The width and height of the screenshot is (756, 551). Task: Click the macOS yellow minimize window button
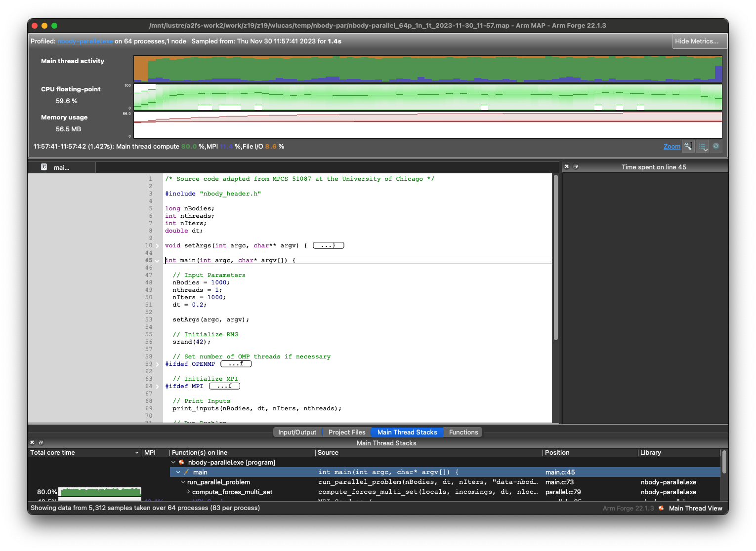click(x=44, y=26)
